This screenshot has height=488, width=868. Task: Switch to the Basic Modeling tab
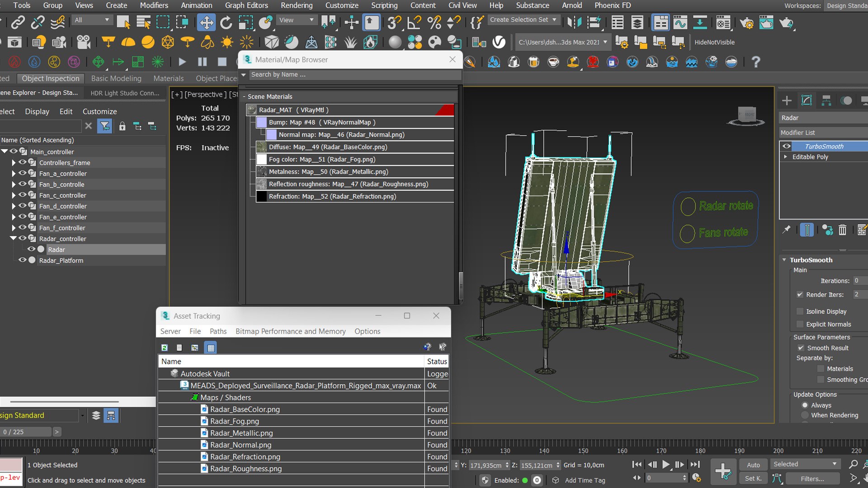[x=116, y=78]
